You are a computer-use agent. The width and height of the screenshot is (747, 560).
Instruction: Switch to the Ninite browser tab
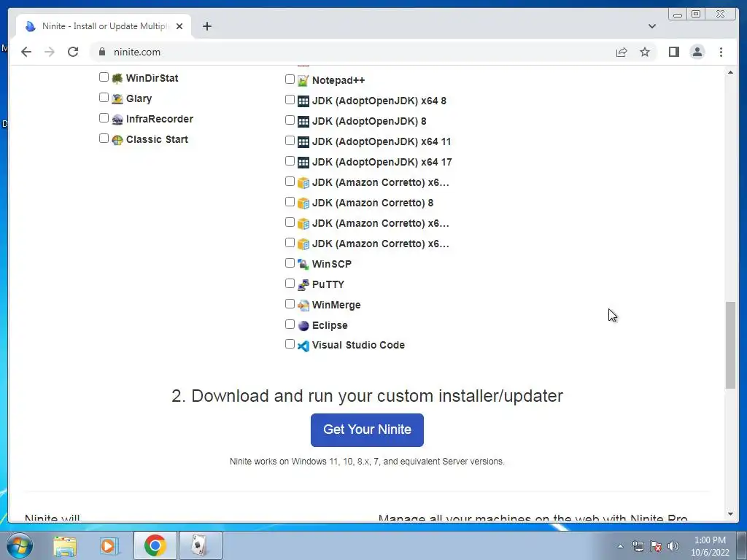104,26
